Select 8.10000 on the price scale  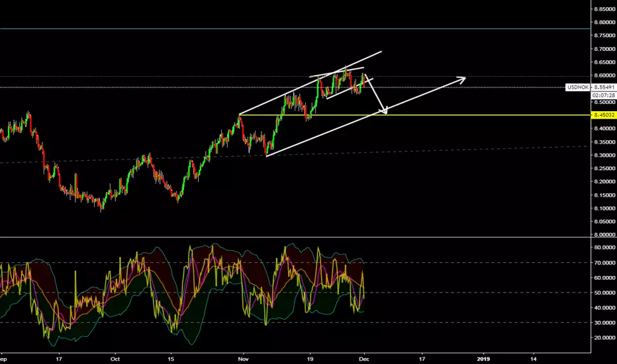pos(605,208)
